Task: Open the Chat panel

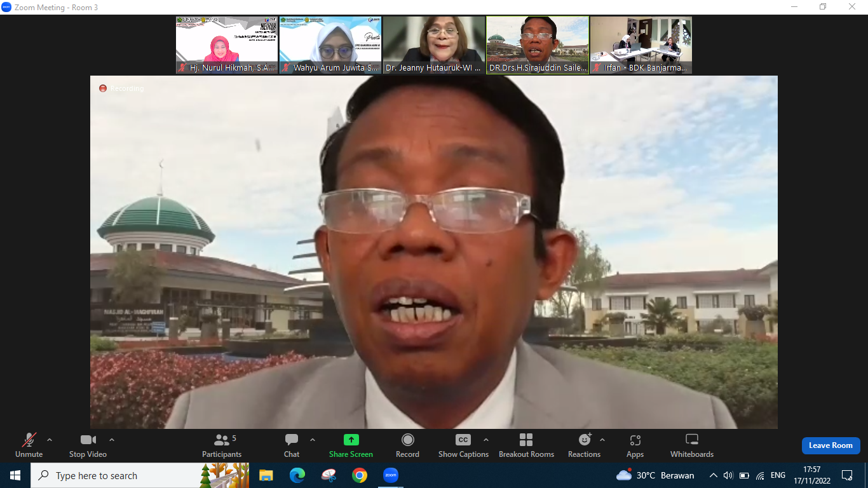Action: [x=292, y=445]
